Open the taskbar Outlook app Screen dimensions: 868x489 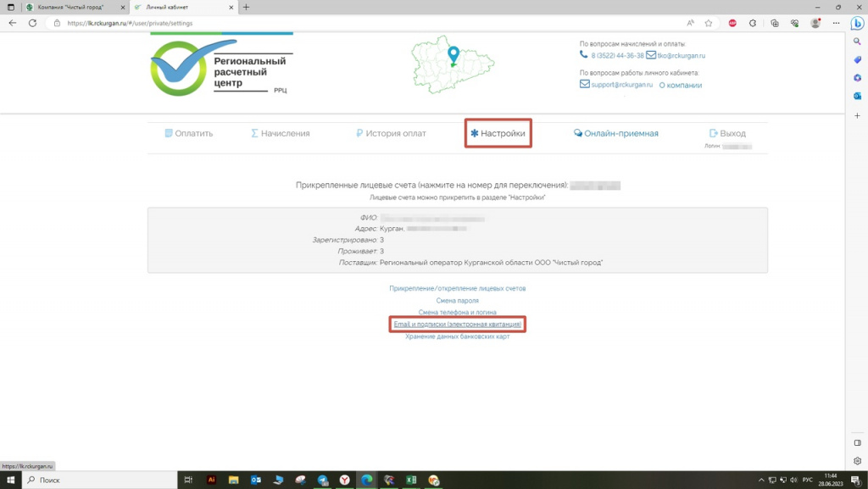[x=256, y=481]
